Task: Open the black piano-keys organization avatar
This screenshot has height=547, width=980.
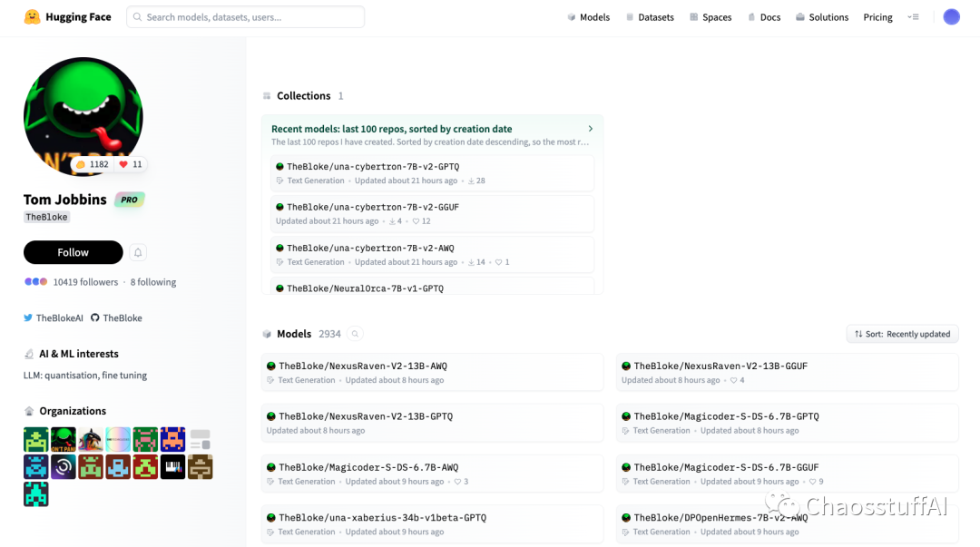Action: tap(173, 467)
